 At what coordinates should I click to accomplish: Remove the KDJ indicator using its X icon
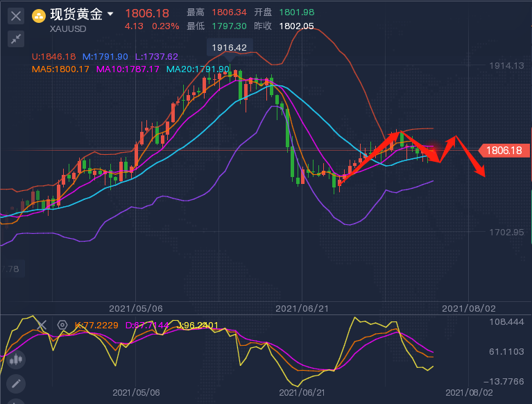pos(41,325)
